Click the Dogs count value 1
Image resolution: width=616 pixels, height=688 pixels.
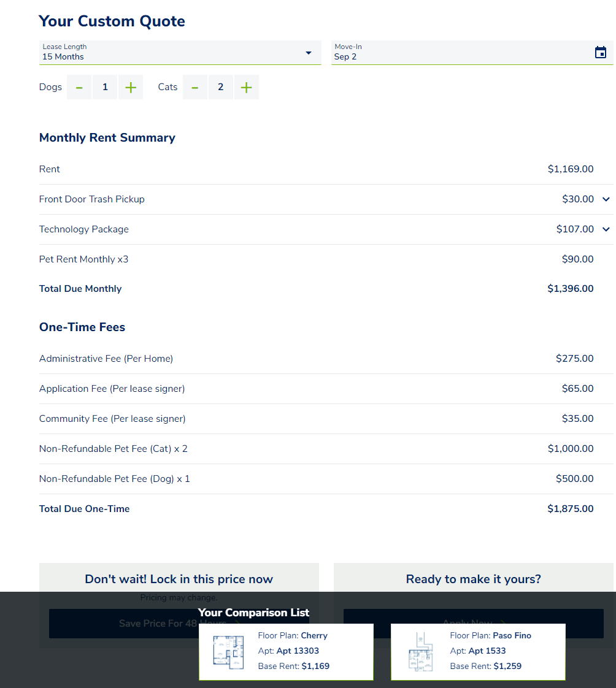pos(105,87)
